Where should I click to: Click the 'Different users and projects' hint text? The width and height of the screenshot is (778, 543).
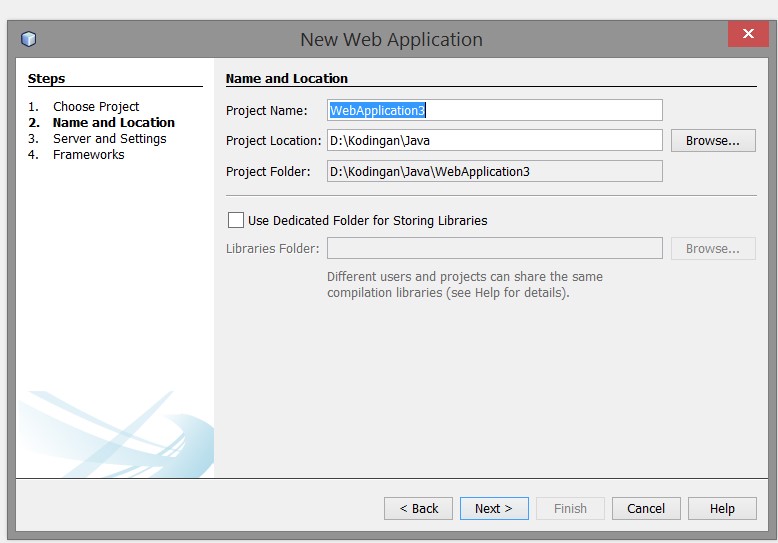(x=465, y=284)
